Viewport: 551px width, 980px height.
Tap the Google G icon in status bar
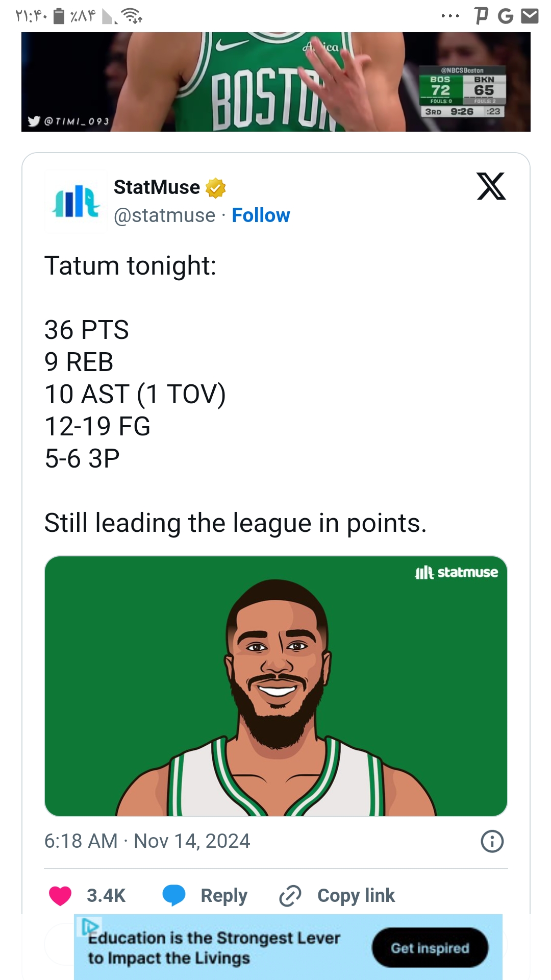click(x=505, y=16)
